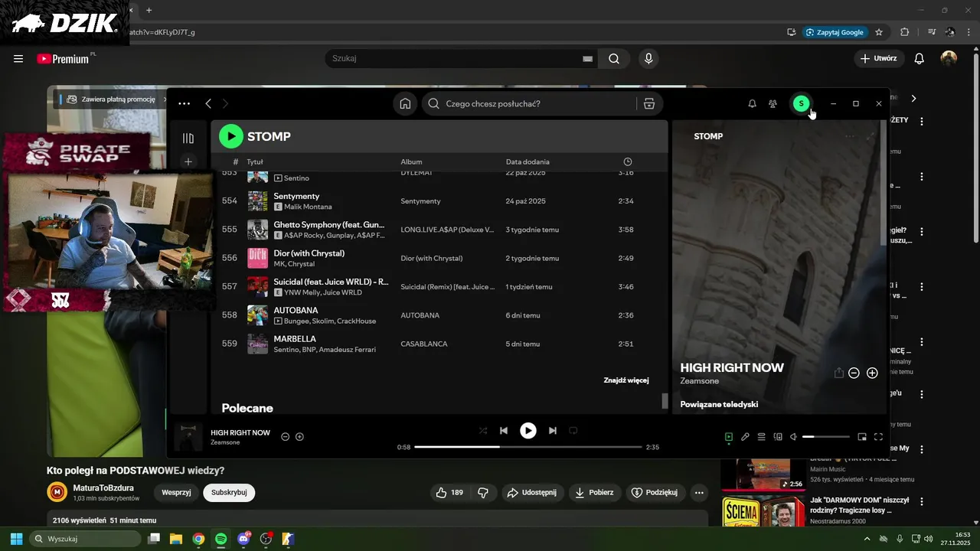Click 'Podziękuj' button on YouTube
Screen dimensions: 980x551
click(655, 493)
